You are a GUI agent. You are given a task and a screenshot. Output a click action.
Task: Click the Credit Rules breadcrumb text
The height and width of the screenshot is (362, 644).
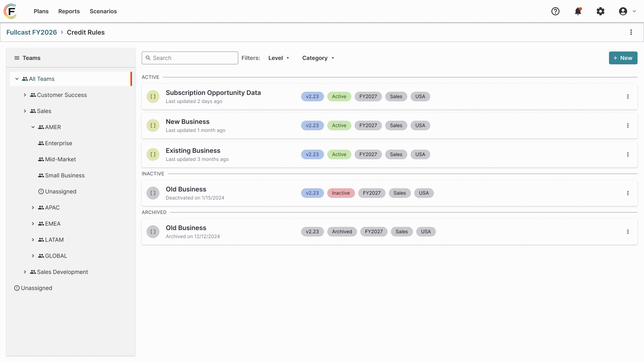click(86, 32)
